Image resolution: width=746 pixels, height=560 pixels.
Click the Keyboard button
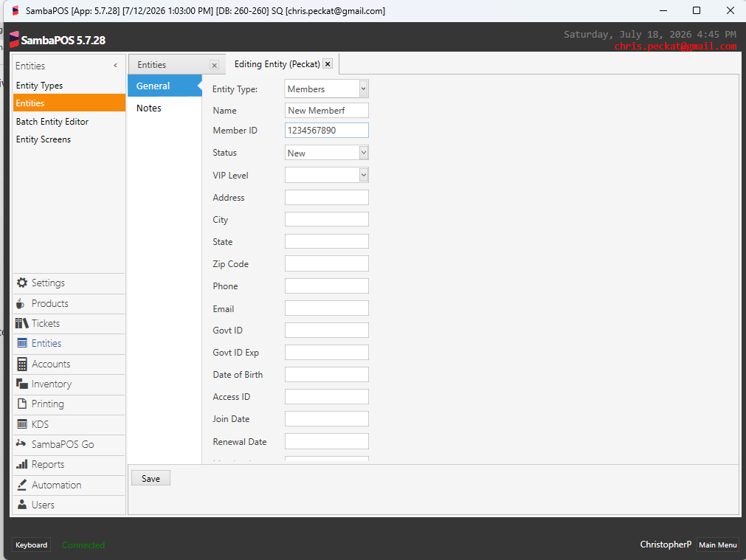coord(32,545)
